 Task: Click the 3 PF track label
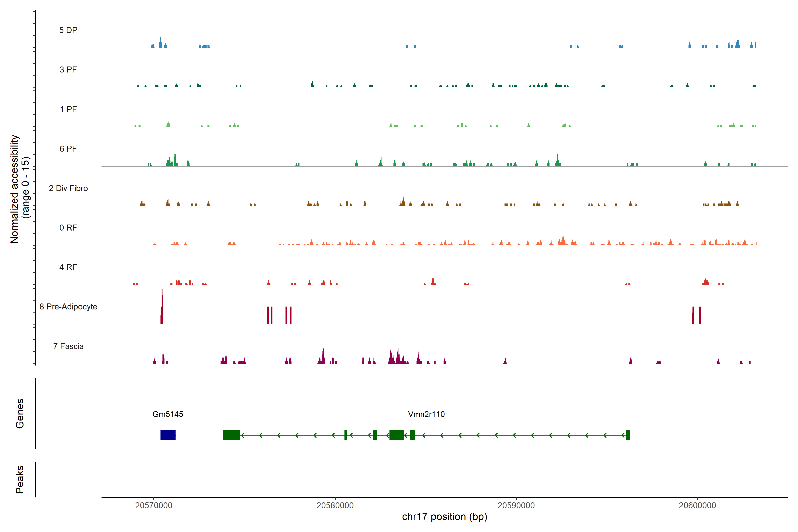pyautogui.click(x=68, y=70)
